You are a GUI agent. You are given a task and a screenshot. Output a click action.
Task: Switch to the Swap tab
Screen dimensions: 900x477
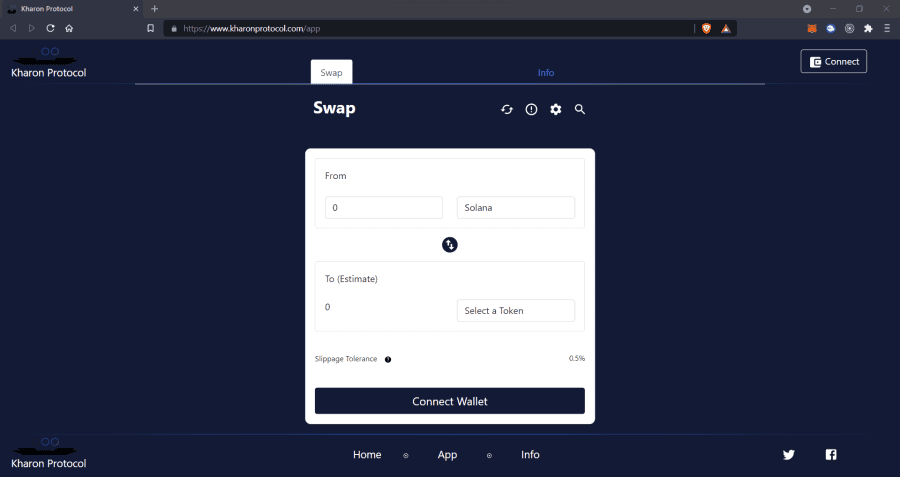tap(331, 72)
